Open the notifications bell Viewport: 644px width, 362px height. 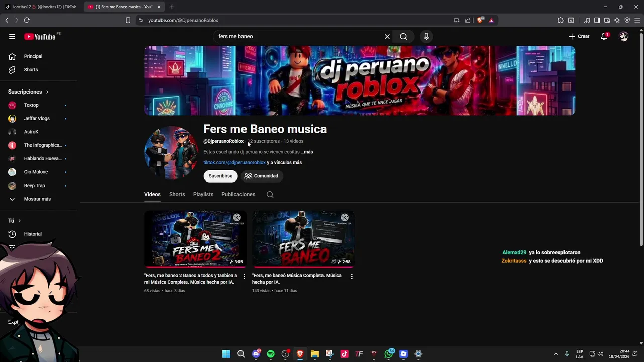(x=604, y=36)
